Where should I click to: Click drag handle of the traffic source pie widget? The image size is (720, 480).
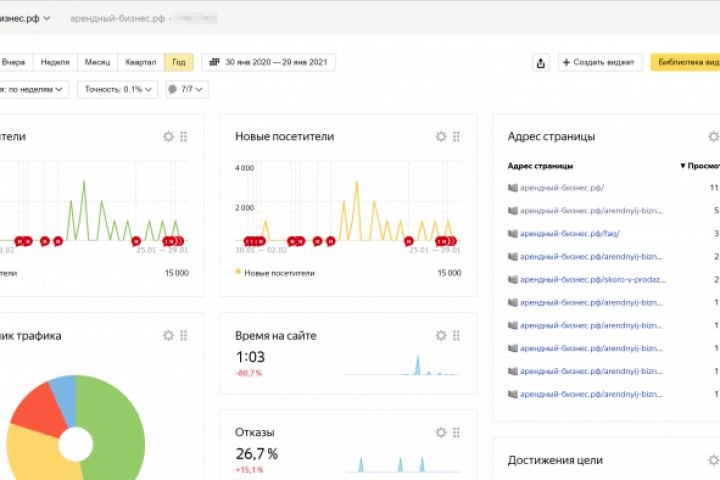(x=184, y=335)
